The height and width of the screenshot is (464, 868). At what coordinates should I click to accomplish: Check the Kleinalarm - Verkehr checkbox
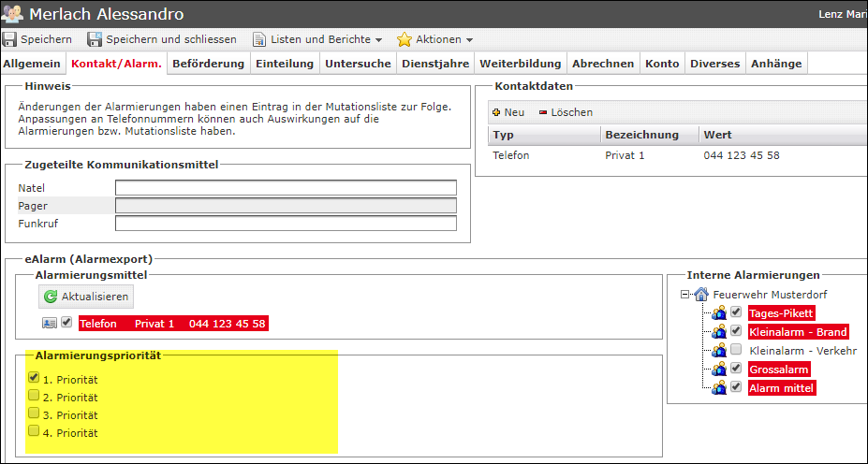click(x=736, y=350)
